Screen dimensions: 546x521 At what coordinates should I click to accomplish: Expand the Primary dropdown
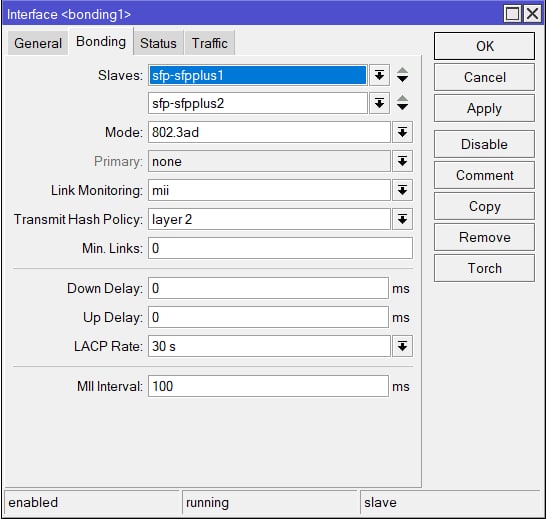point(402,161)
